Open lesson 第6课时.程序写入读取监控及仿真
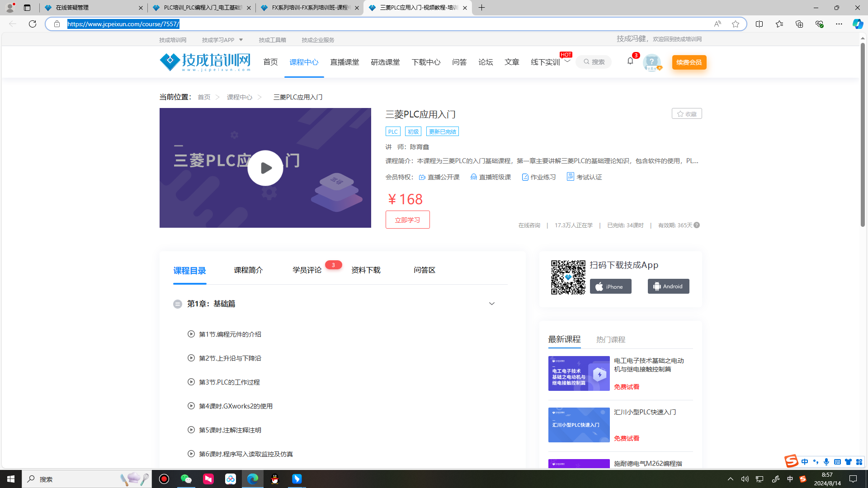 pyautogui.click(x=246, y=454)
